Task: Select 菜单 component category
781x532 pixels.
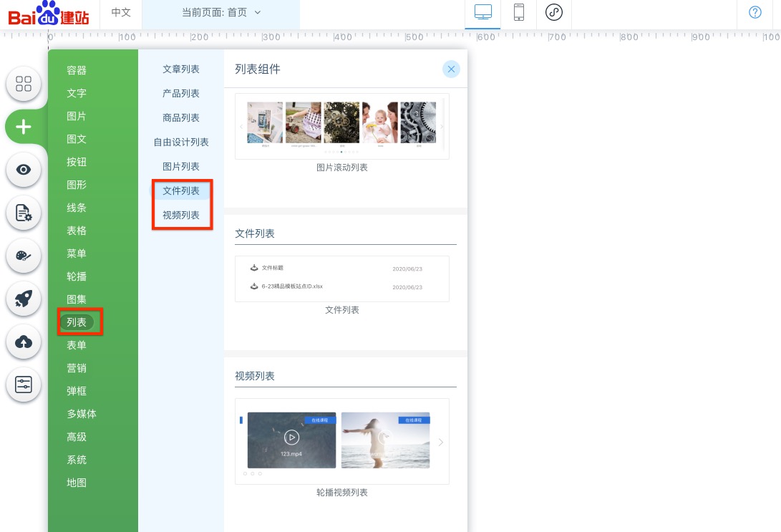Action: pos(77,253)
